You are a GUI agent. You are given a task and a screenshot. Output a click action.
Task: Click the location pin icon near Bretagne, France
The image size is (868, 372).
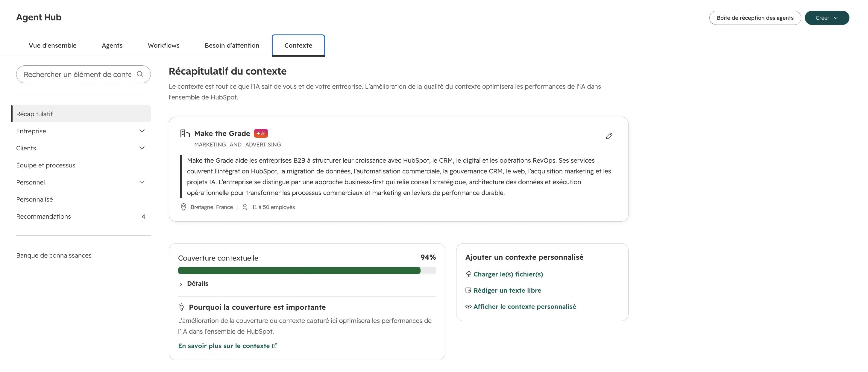pos(183,207)
